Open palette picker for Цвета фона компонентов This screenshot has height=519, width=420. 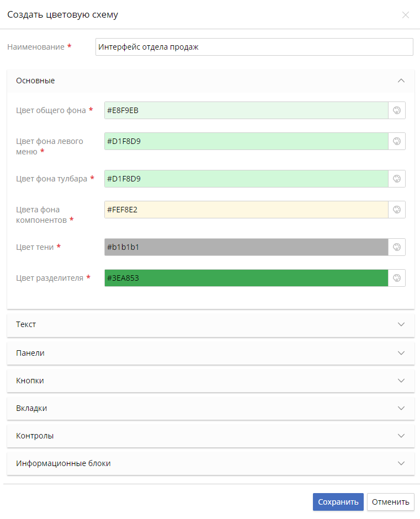tap(396, 210)
